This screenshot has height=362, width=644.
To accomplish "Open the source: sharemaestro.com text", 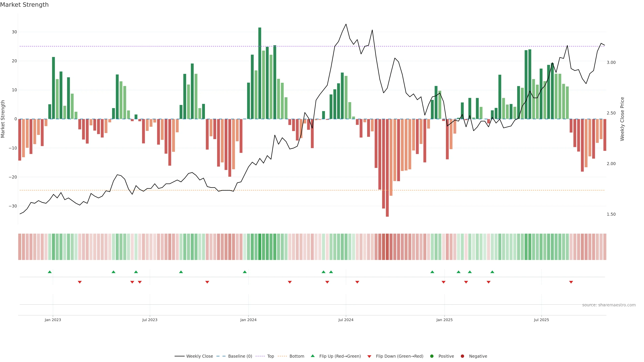I will (x=609, y=305).
